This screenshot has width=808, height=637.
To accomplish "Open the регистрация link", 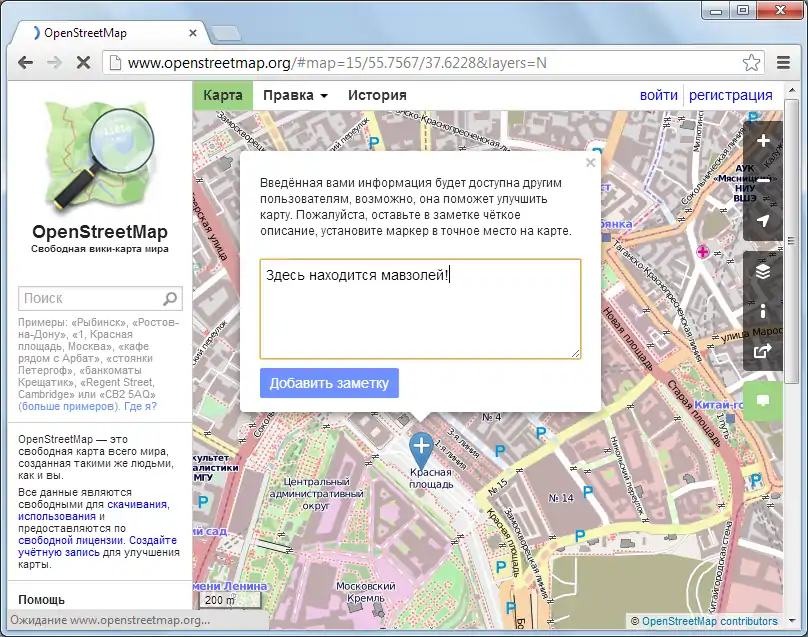I will [x=730, y=96].
